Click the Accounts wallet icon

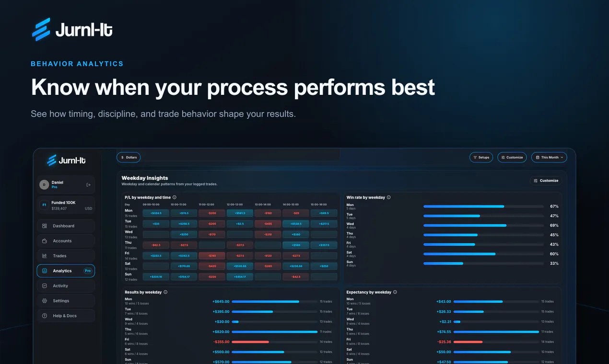(x=44, y=241)
